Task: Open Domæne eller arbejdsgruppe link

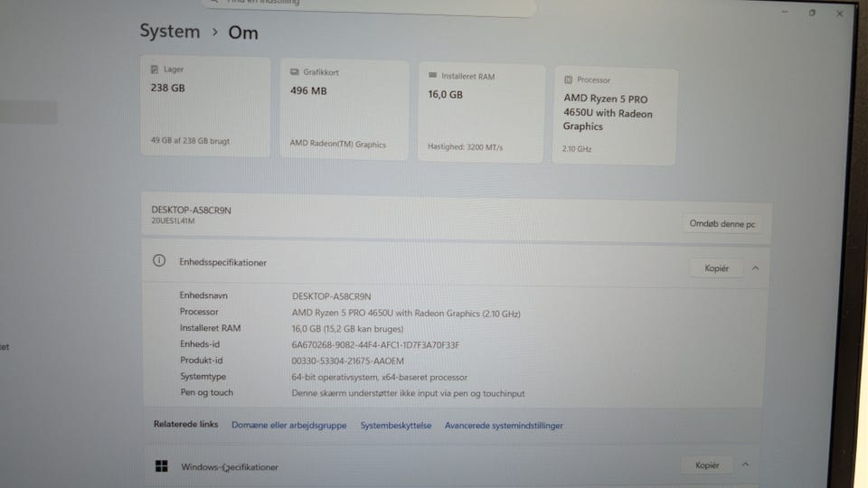Action: [x=289, y=425]
